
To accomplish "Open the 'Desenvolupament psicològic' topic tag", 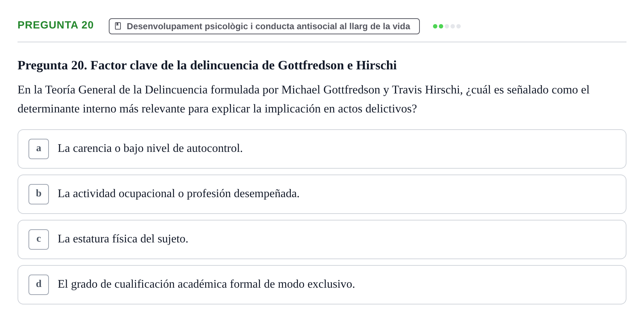I will (x=264, y=26).
